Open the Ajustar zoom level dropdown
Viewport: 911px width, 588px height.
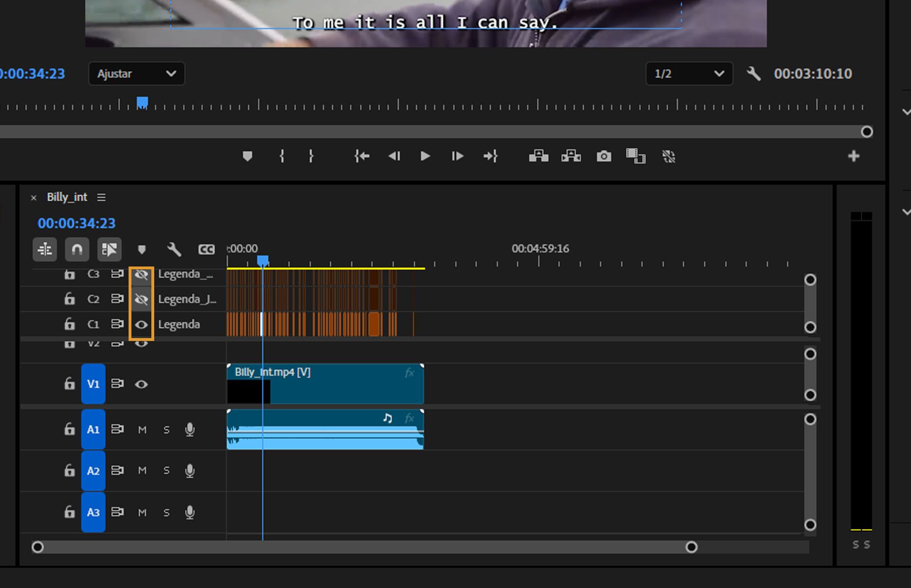pos(137,73)
